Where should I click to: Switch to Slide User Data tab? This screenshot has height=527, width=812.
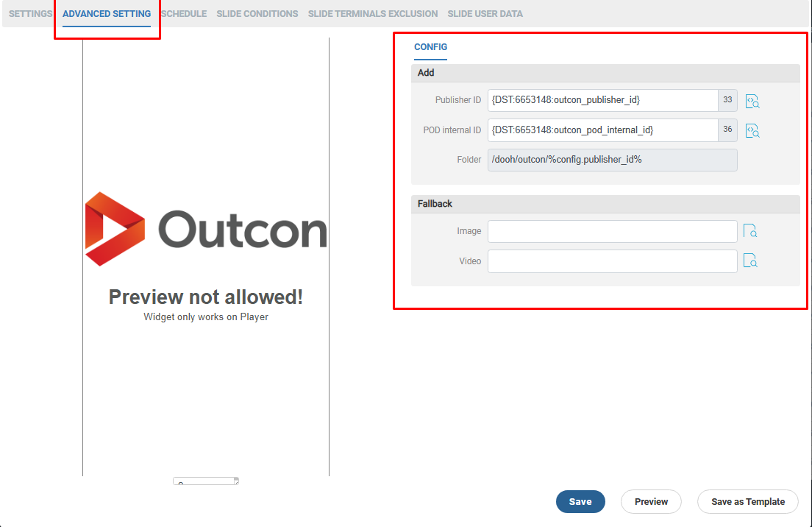tap(485, 14)
